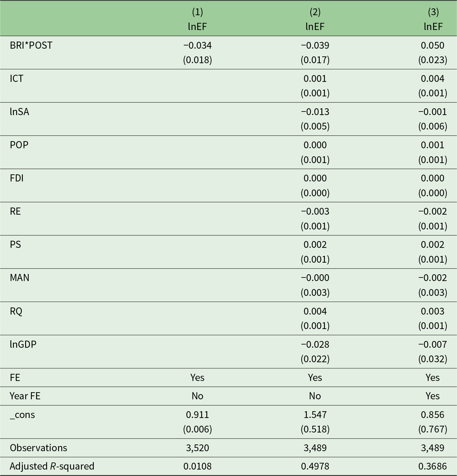Select the column (3) lnEF header
The height and width of the screenshot is (476, 457).
[433, 19]
